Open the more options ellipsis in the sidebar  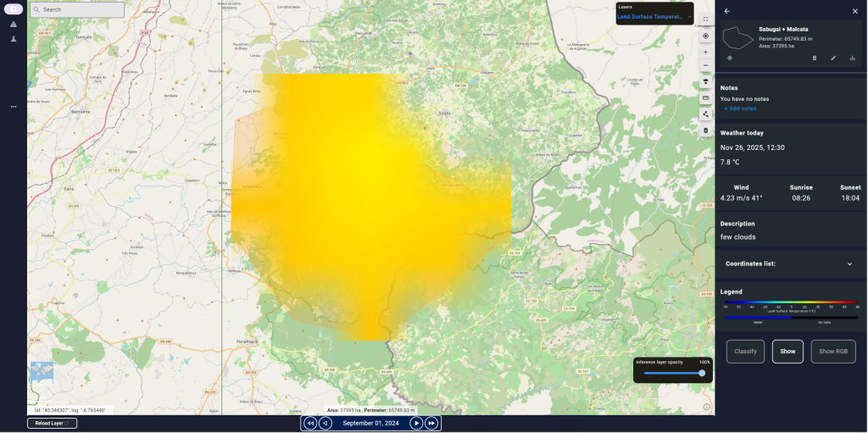14,107
